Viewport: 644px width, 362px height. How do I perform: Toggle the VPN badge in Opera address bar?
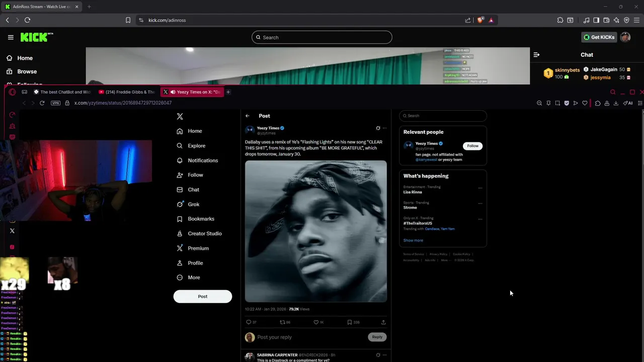[x=56, y=103]
